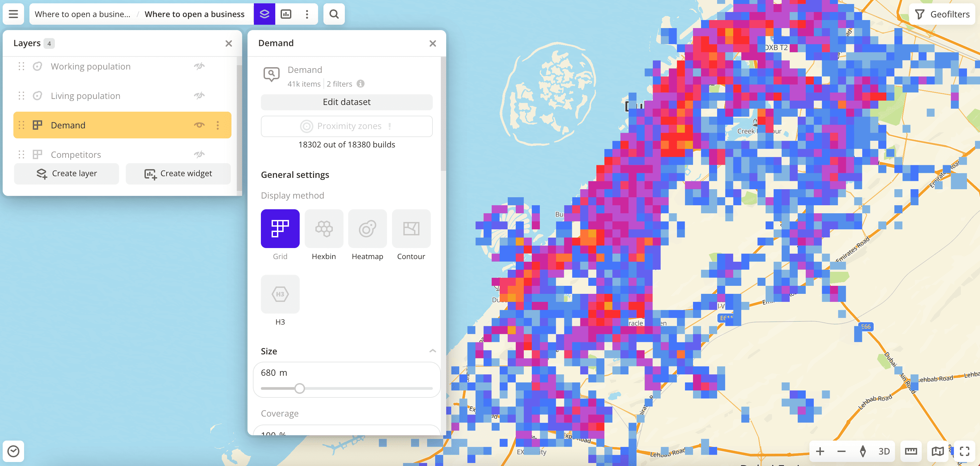Select the Heatmap display method
This screenshot has width=980, height=466.
tap(367, 228)
